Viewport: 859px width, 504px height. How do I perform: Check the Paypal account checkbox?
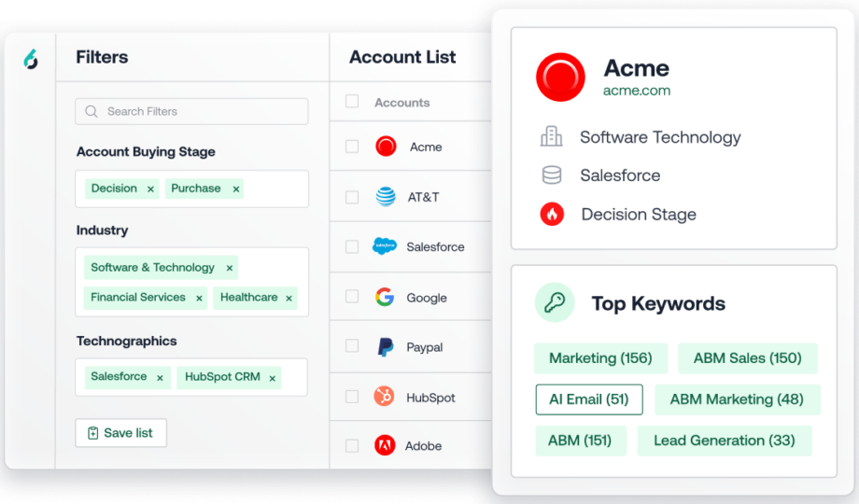click(x=352, y=346)
